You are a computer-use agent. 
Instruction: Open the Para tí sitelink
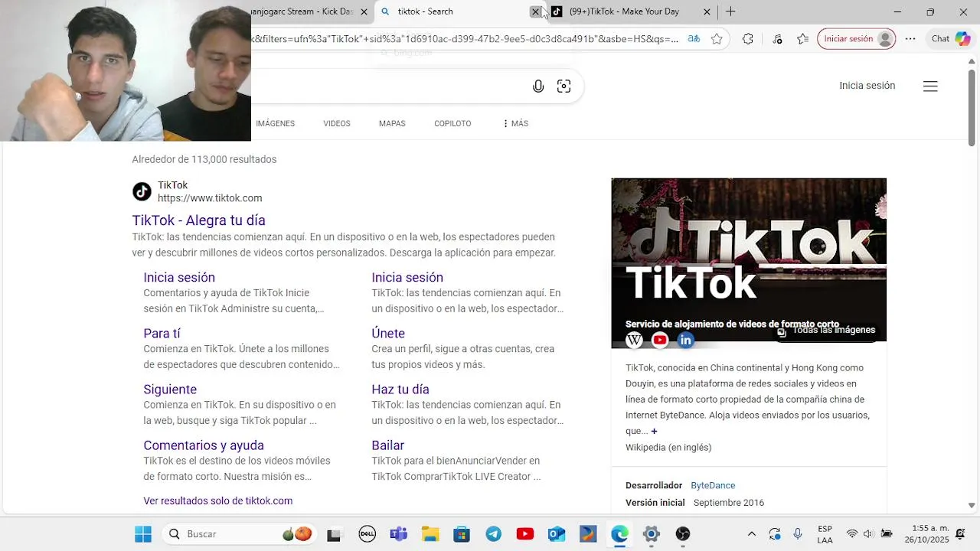pyautogui.click(x=162, y=333)
